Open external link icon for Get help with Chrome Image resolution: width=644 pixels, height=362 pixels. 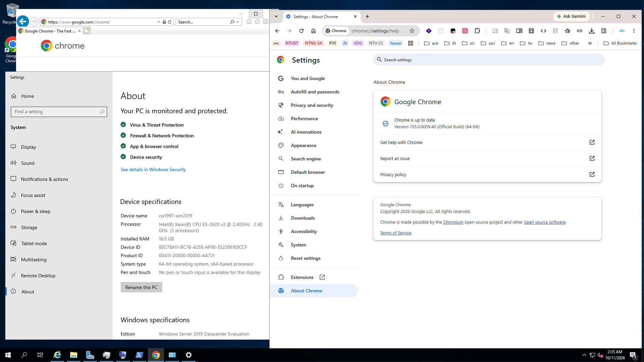(x=592, y=142)
